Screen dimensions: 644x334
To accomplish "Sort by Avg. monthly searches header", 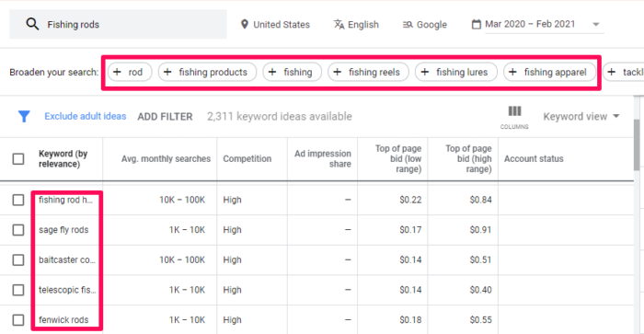I will [x=166, y=158].
